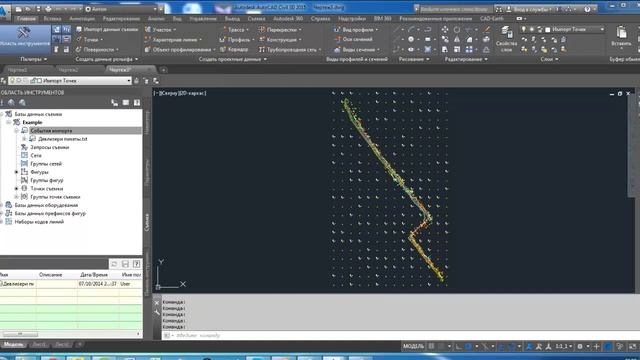Viewport: 640px width, 360px height.
Task: Open the Область инструментов (Toolspace) button
Action: click(24, 39)
